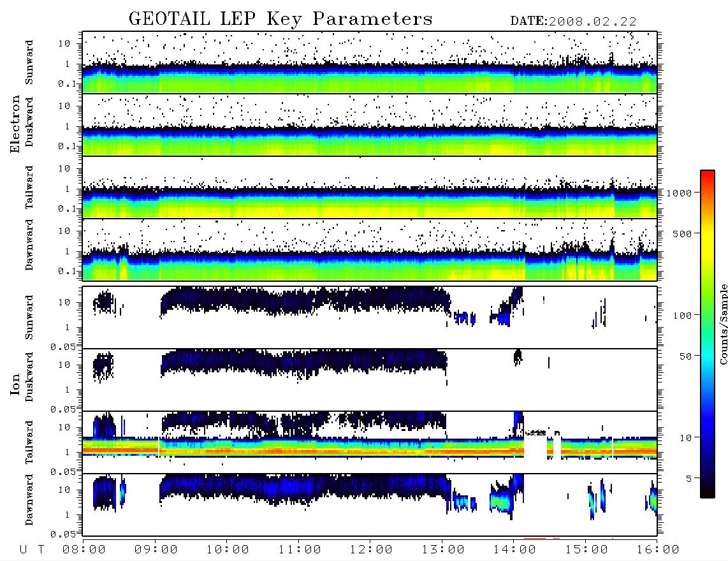
Task: Click the Ion group axis label
Action: (15, 384)
